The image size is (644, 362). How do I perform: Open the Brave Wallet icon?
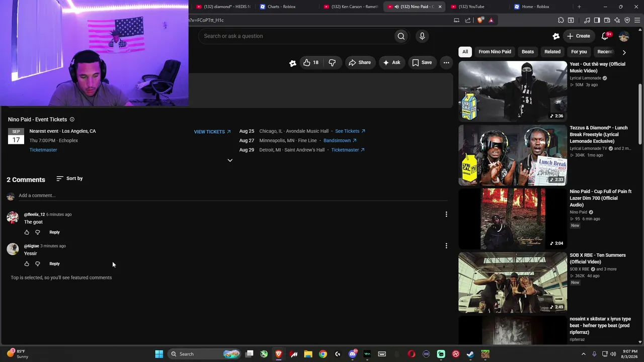pos(607,20)
